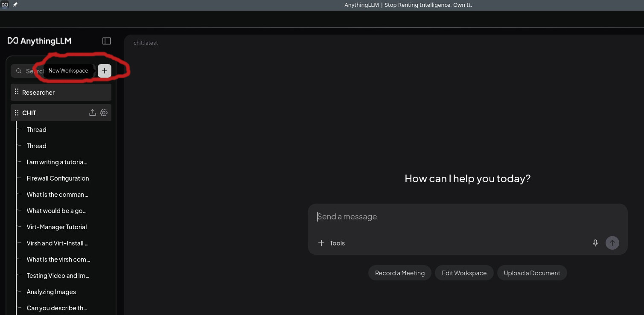The height and width of the screenshot is (315, 644).
Task: Click the AnythingLLM window title text
Action: tap(408, 5)
